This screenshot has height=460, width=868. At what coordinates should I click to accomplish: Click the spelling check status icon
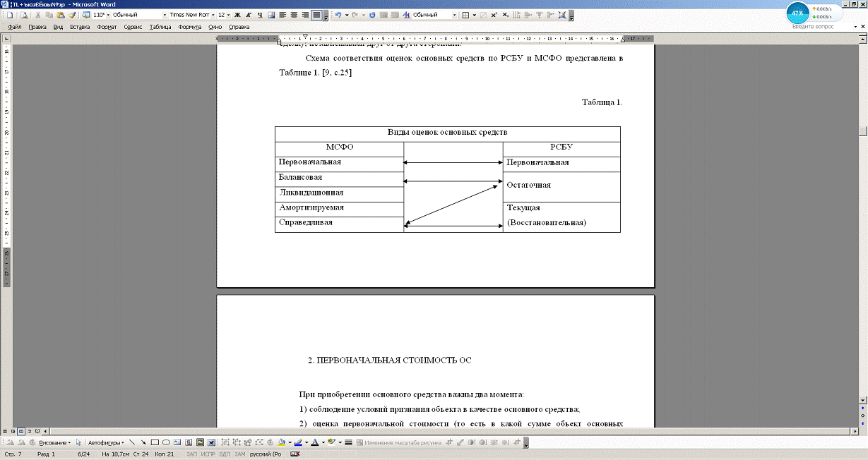pos(295,454)
